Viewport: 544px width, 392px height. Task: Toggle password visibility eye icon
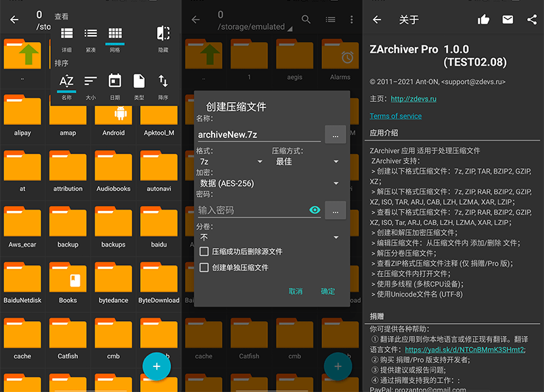coord(315,210)
